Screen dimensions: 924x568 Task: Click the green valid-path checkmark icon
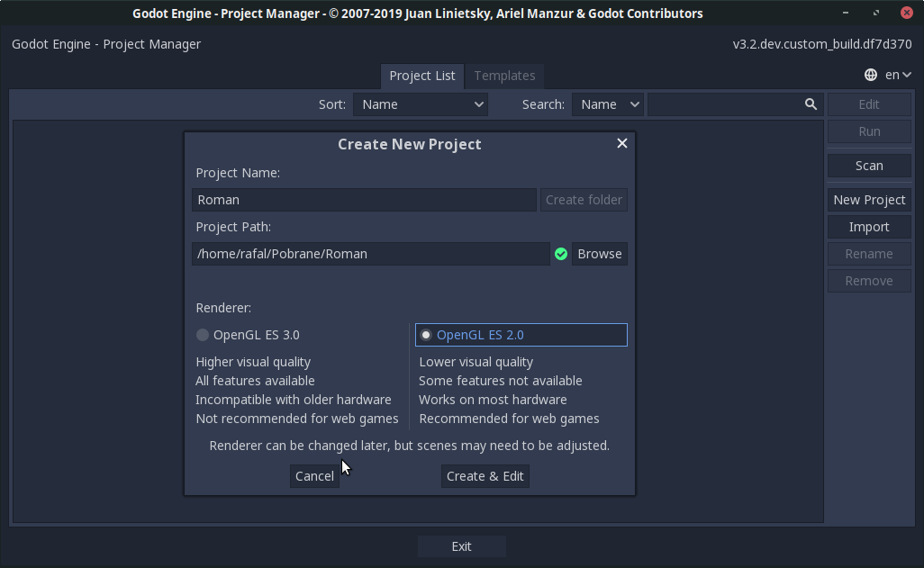[x=561, y=254]
